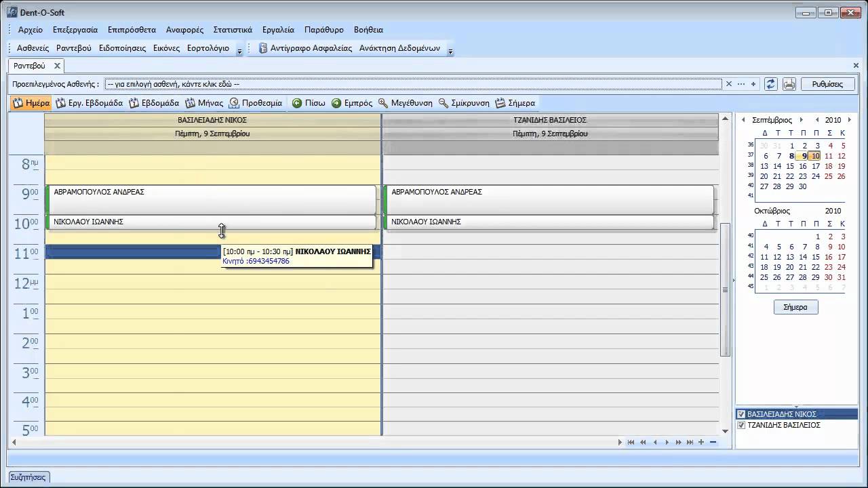Switch to Εβδομάδα week view
The image size is (868, 488).
point(154,103)
